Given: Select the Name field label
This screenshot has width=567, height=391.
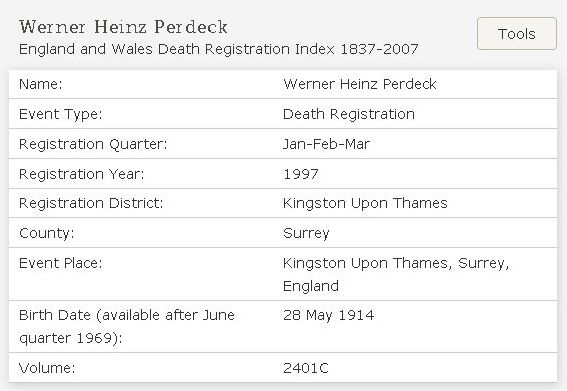Looking at the screenshot, I should [40, 84].
